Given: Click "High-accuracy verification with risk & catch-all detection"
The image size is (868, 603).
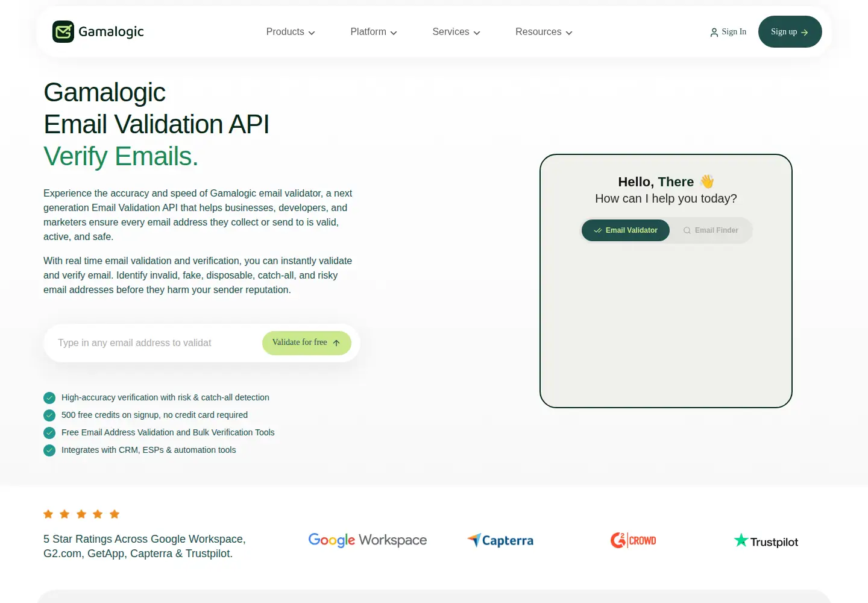Looking at the screenshot, I should point(165,397).
